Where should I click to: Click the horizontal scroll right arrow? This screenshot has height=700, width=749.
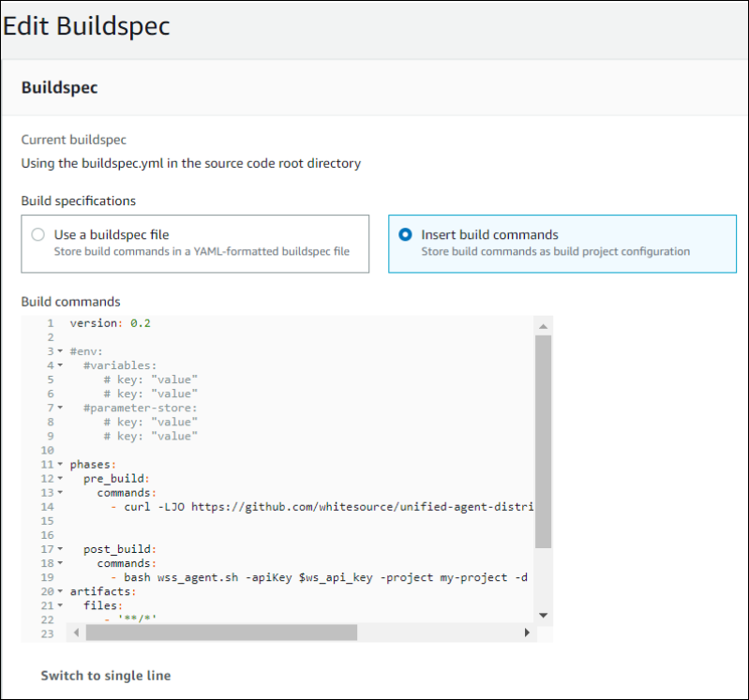[x=526, y=633]
